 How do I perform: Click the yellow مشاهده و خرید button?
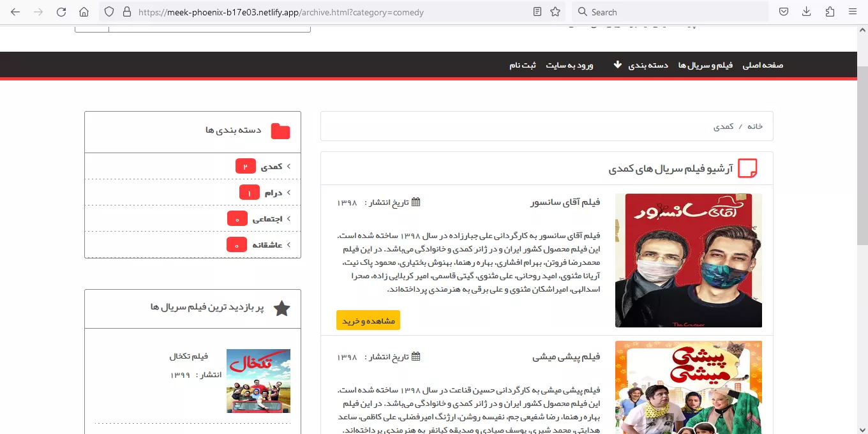(x=368, y=320)
